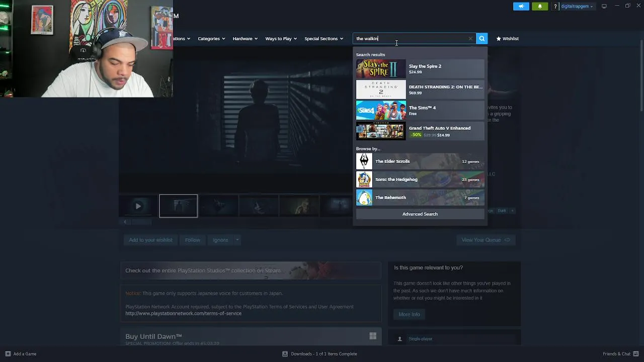The height and width of the screenshot is (362, 644).
Task: Open the Categories dropdown menu
Action: (x=211, y=39)
